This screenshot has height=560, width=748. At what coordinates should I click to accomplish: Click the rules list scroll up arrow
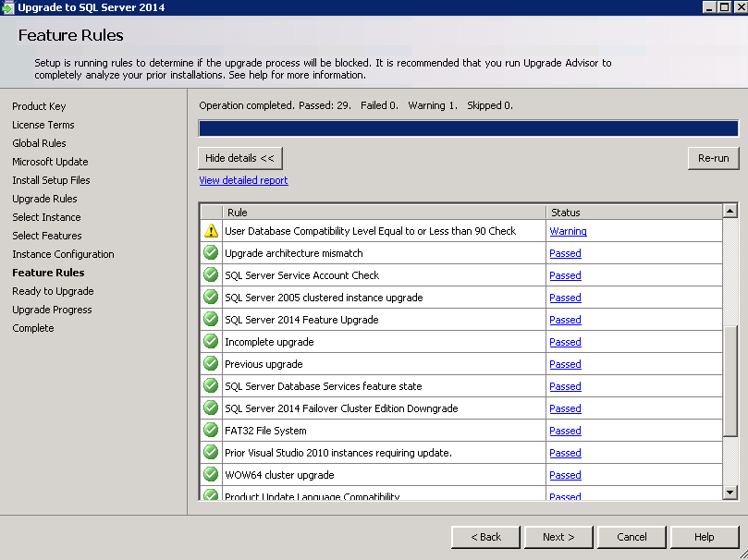coord(730,211)
